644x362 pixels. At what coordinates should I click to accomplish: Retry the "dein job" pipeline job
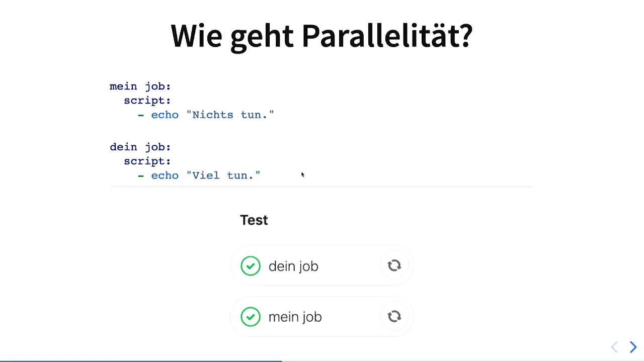tap(394, 265)
